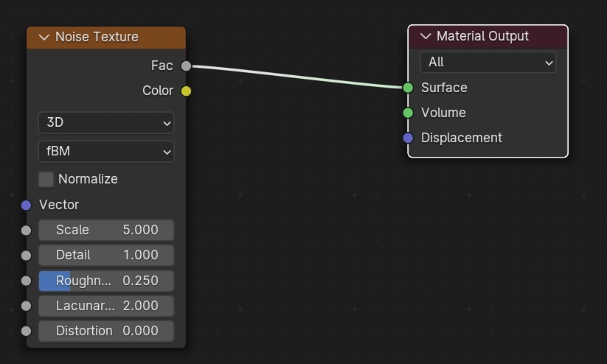607x364 pixels.
Task: Click the Detail value field
Action: tap(106, 255)
